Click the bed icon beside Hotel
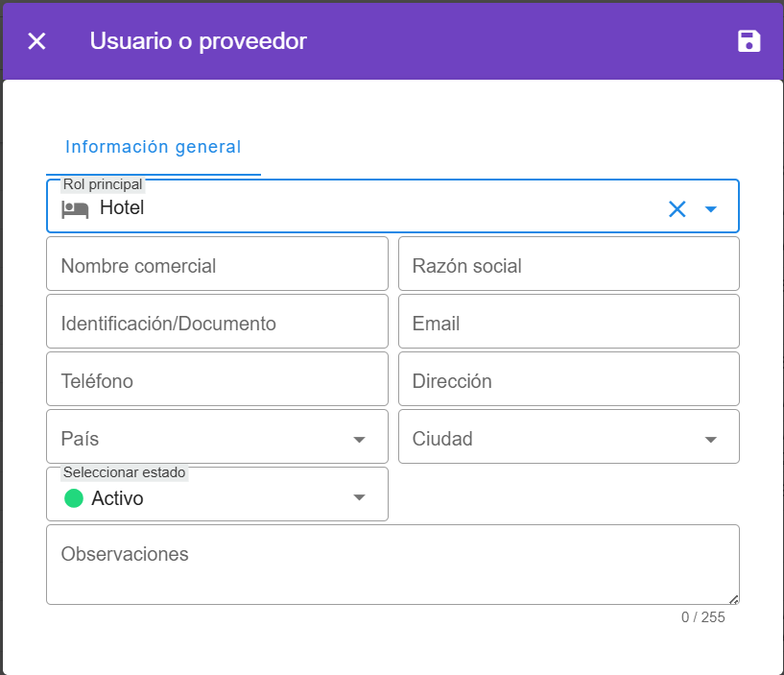The width and height of the screenshot is (784, 675). click(x=75, y=208)
